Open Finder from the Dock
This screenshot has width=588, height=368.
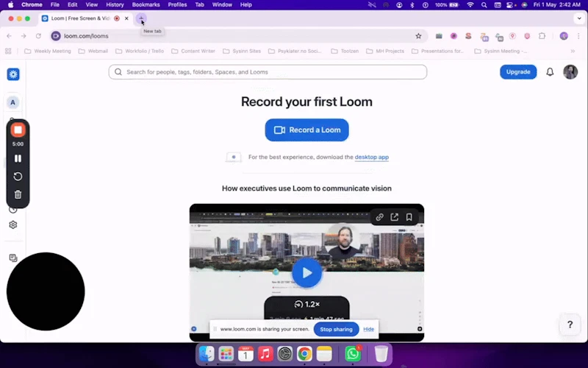(207, 354)
